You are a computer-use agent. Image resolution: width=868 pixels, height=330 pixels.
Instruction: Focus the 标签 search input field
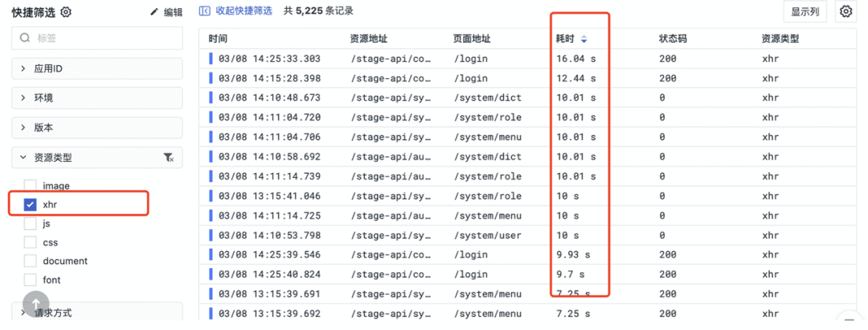[97, 39]
